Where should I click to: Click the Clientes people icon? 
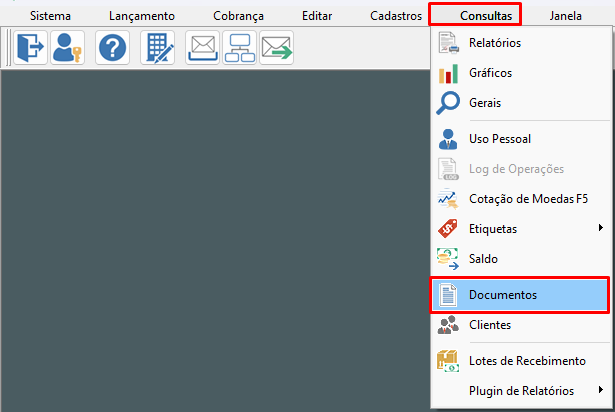coord(448,325)
